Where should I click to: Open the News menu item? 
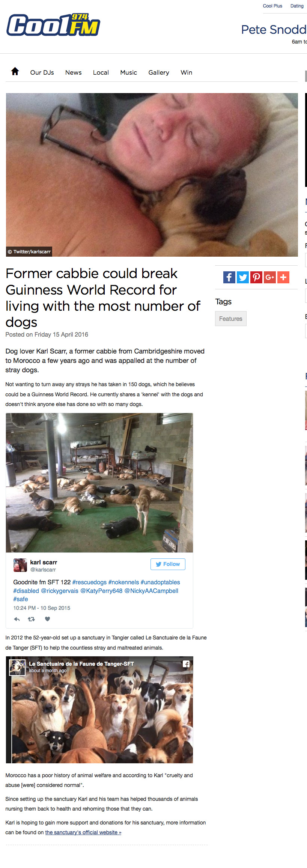point(74,72)
